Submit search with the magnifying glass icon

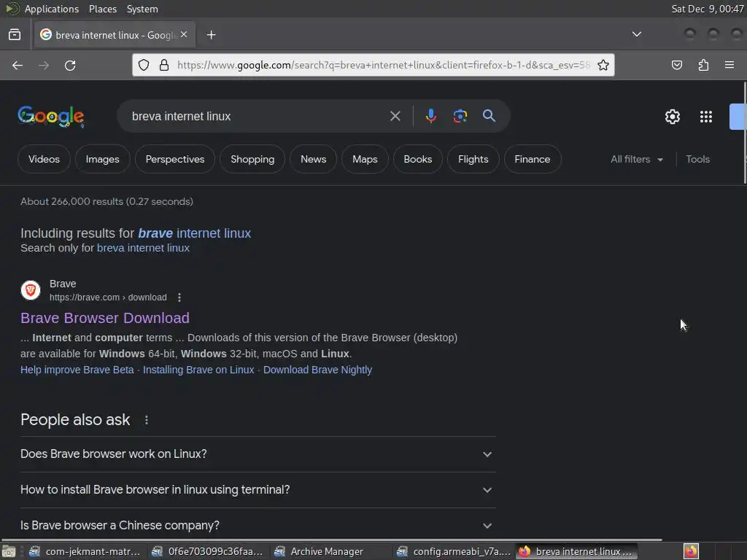point(489,116)
